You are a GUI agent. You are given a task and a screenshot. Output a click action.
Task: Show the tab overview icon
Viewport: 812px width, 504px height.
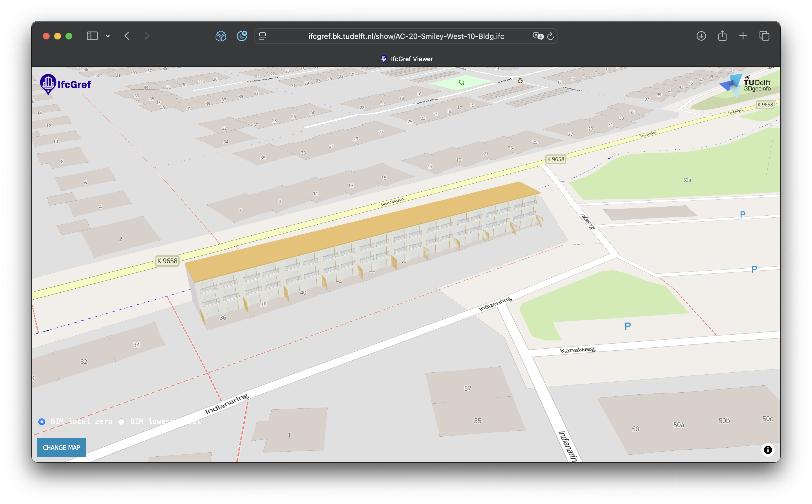coord(764,36)
